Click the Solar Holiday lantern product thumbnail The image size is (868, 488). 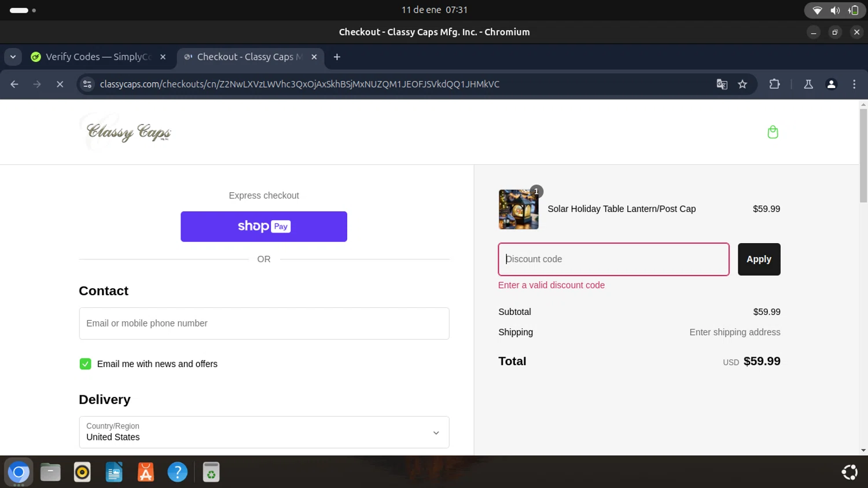point(518,210)
